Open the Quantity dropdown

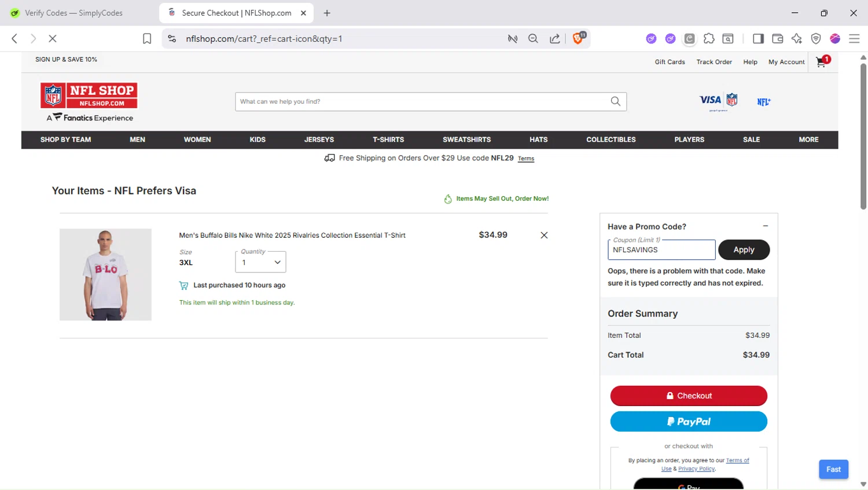[260, 262]
